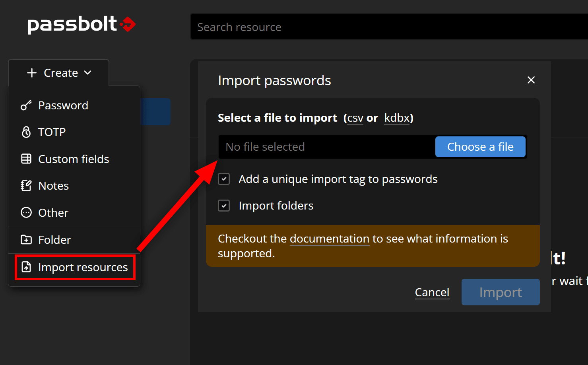Select the Custom fields icon
The width and height of the screenshot is (588, 365).
point(26,159)
